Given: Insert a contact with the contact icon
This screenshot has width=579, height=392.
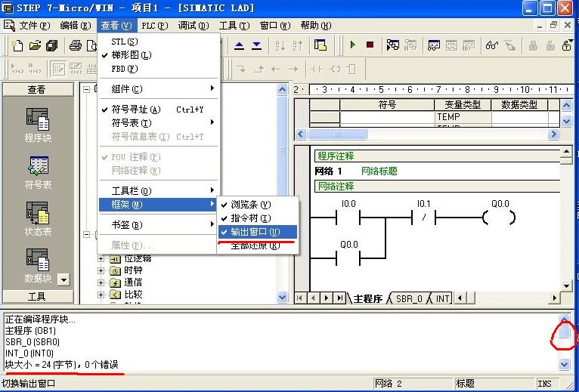Looking at the screenshot, I should click(317, 69).
